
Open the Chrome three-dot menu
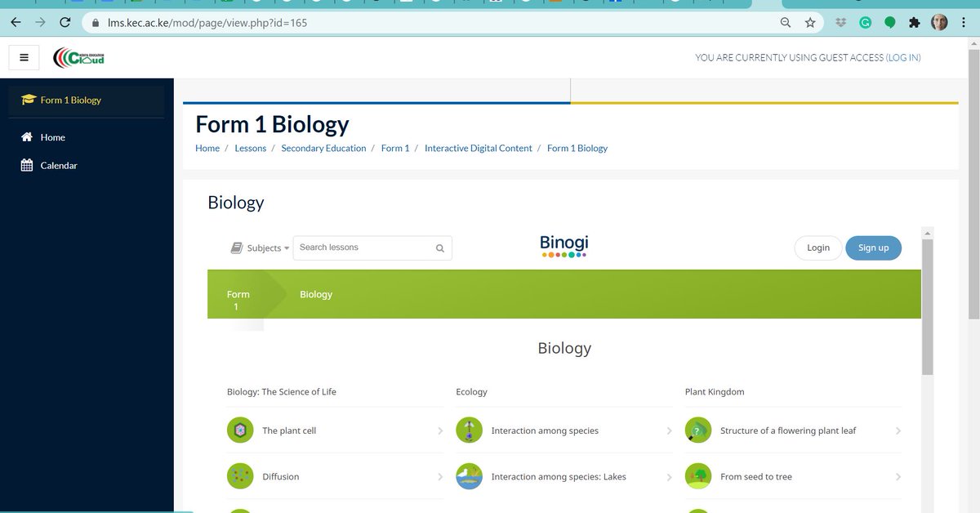(965, 22)
